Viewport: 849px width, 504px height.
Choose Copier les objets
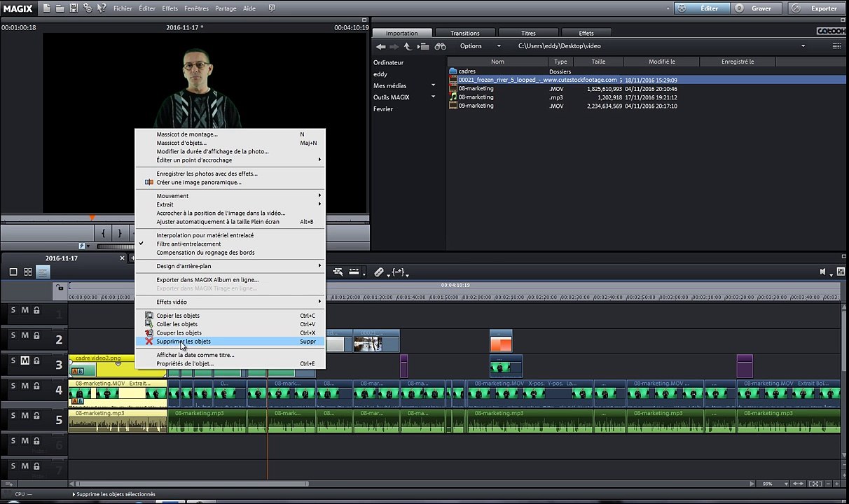[x=230, y=316]
